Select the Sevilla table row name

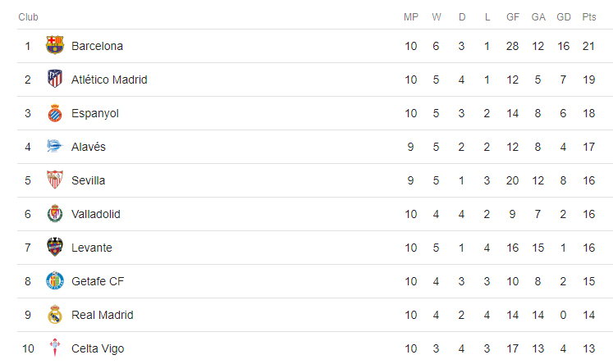click(x=88, y=180)
